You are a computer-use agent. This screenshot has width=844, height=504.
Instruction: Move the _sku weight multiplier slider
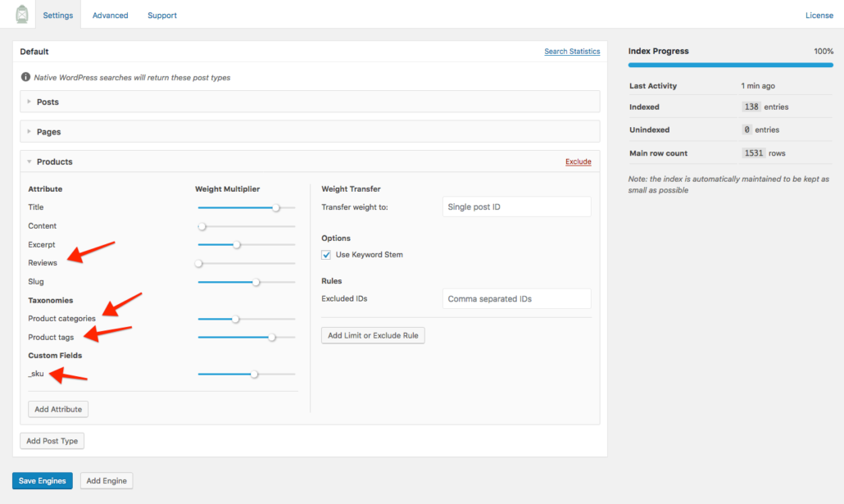254,374
